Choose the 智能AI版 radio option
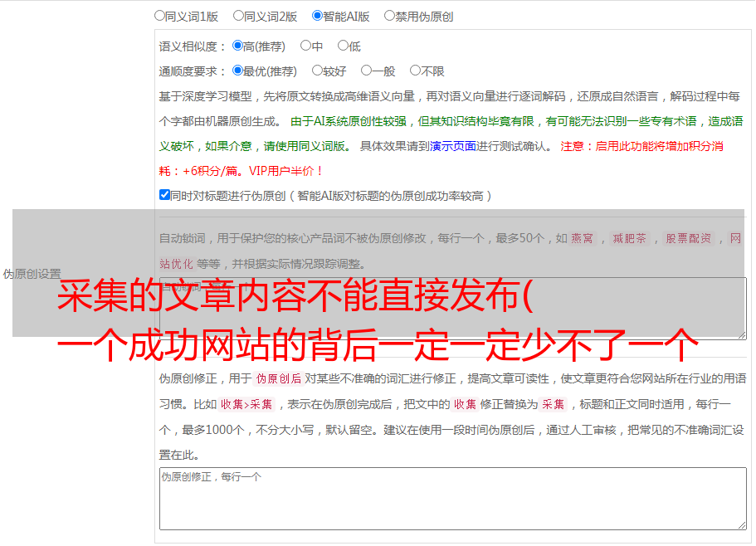 tap(317, 16)
